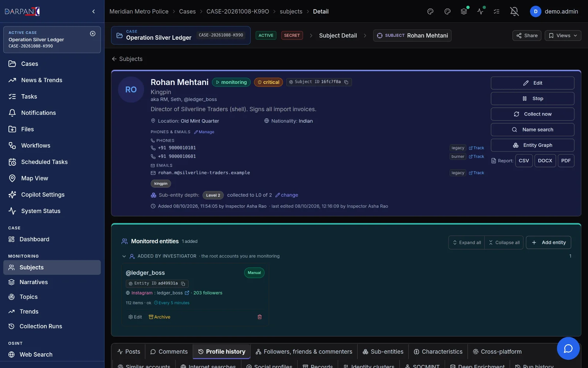Screen dimensions: 588x368
Task: Switch to the Comments tab
Action: tap(169, 352)
